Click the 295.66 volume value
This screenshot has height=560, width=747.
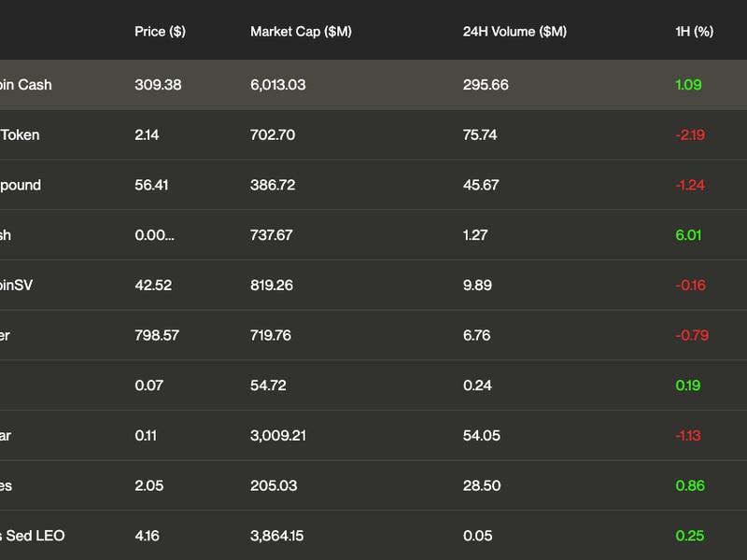click(486, 85)
